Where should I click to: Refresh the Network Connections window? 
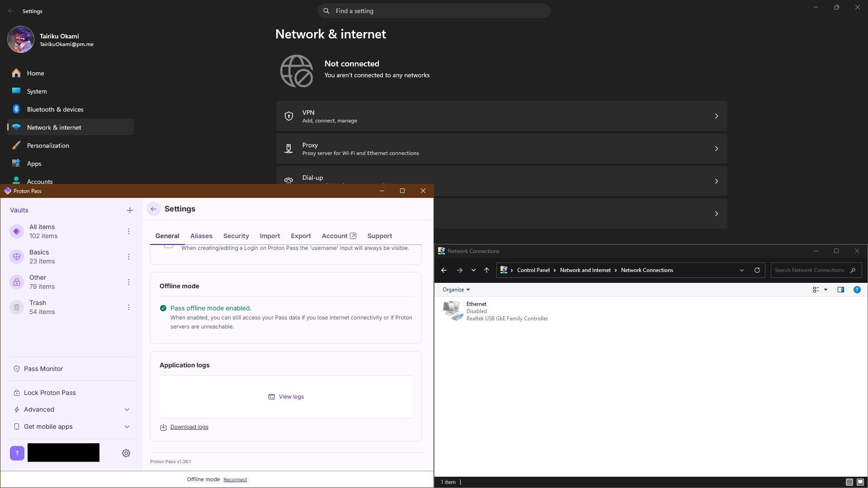pyautogui.click(x=757, y=270)
